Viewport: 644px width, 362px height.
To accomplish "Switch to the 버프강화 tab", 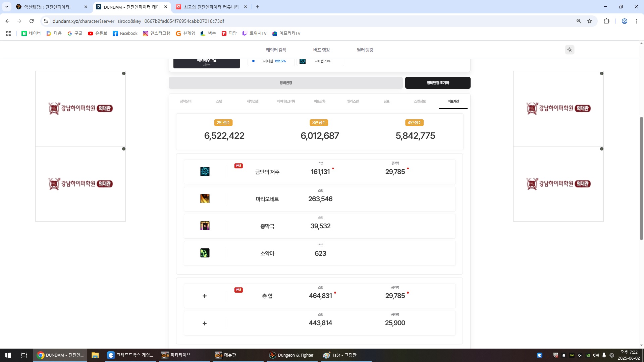I will pos(320,101).
